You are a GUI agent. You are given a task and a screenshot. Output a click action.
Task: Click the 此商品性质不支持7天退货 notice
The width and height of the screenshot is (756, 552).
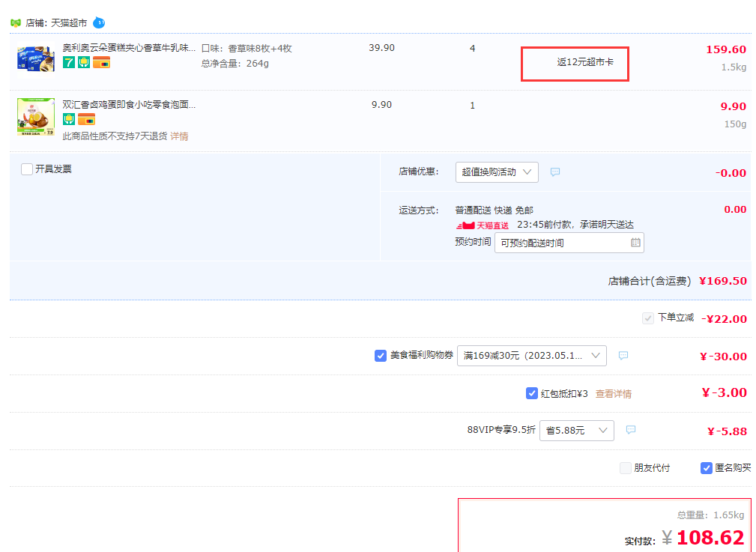click(x=115, y=136)
